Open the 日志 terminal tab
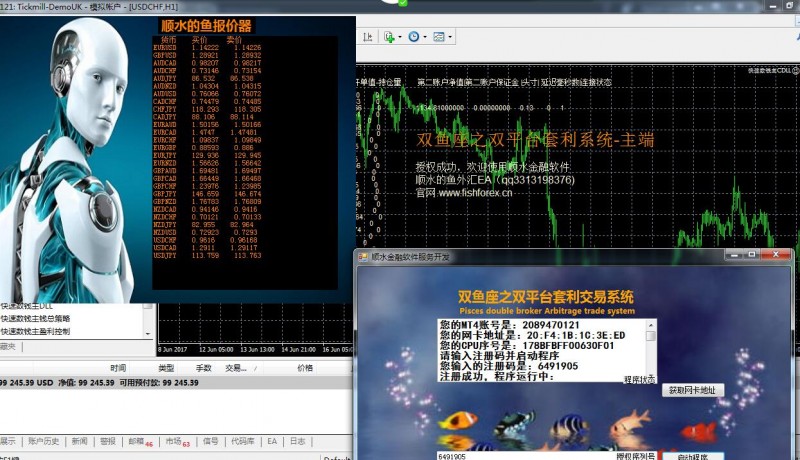The width and height of the screenshot is (800, 460). (x=297, y=441)
